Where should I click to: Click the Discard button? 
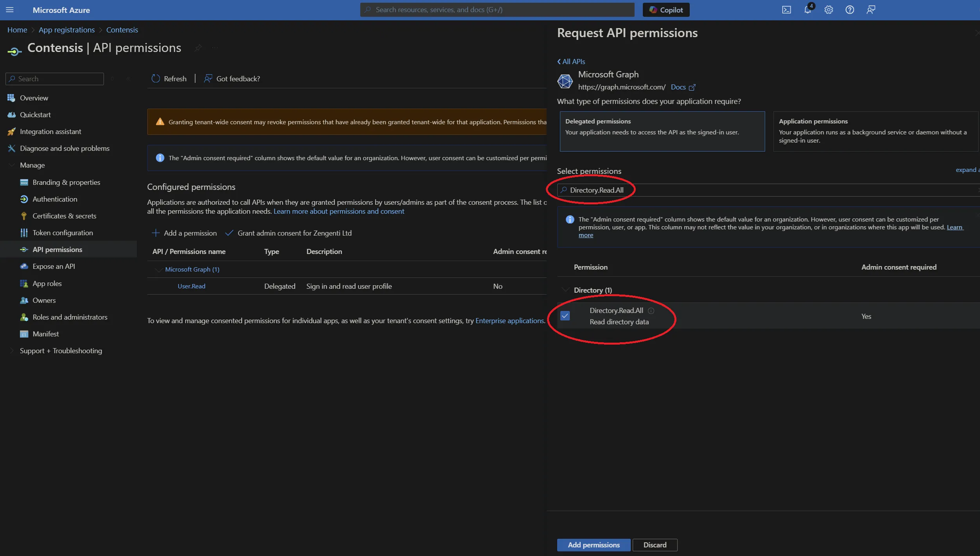point(655,545)
